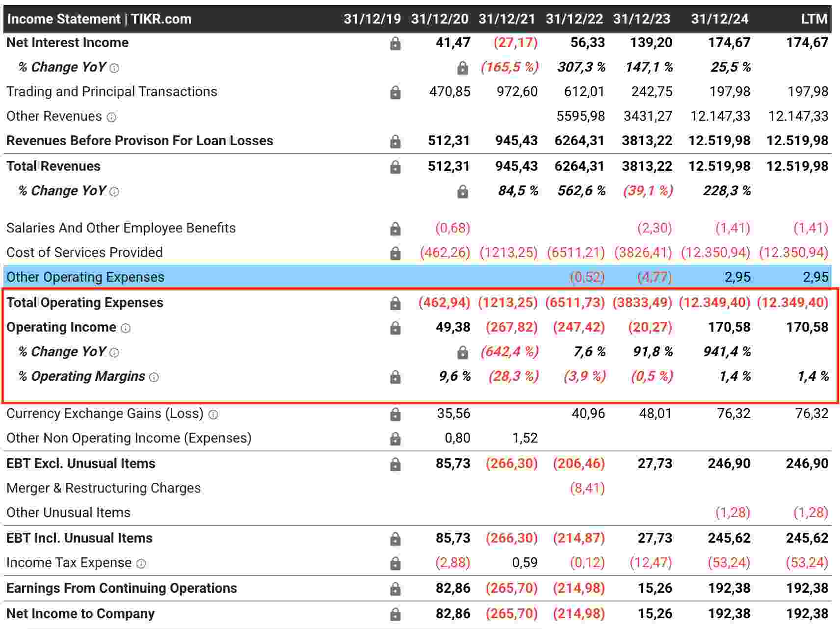840x629 pixels.
Task: Select the 31/12/19 column header
Action: click(372, 19)
